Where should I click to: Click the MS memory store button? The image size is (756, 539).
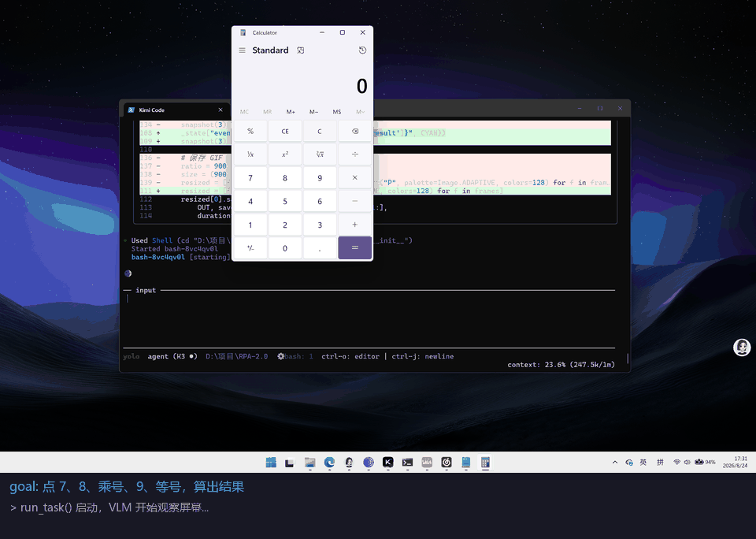click(337, 112)
